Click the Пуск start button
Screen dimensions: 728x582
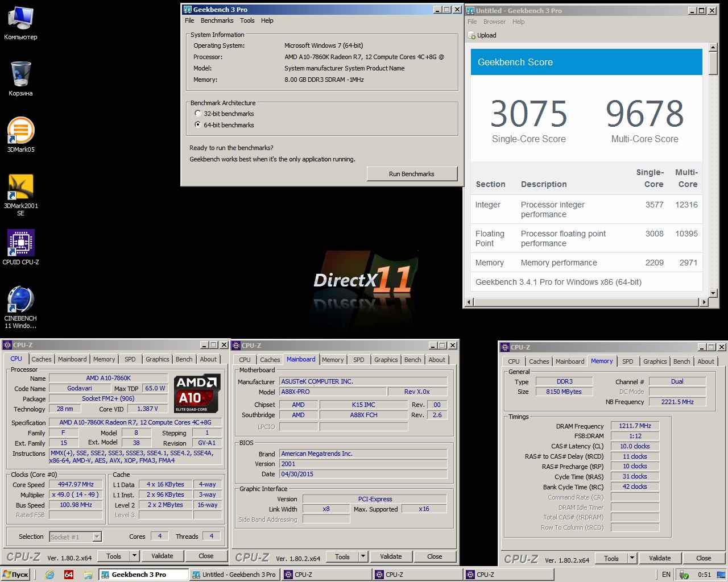15,575
